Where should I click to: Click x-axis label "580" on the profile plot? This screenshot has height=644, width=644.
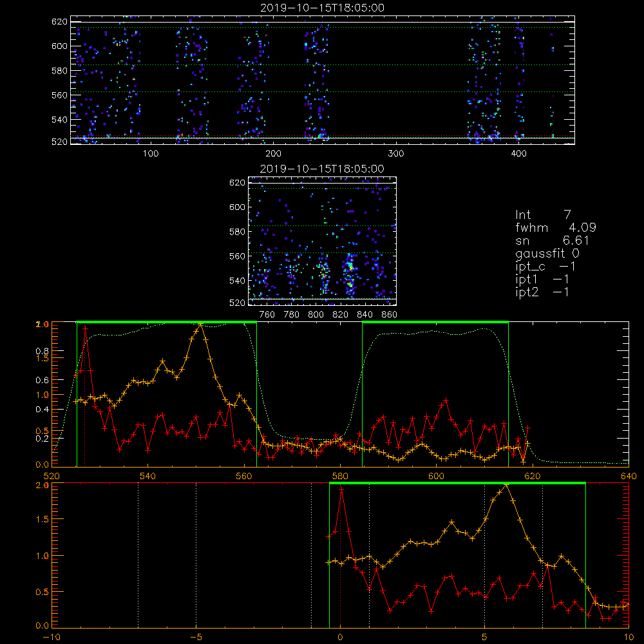[340, 477]
